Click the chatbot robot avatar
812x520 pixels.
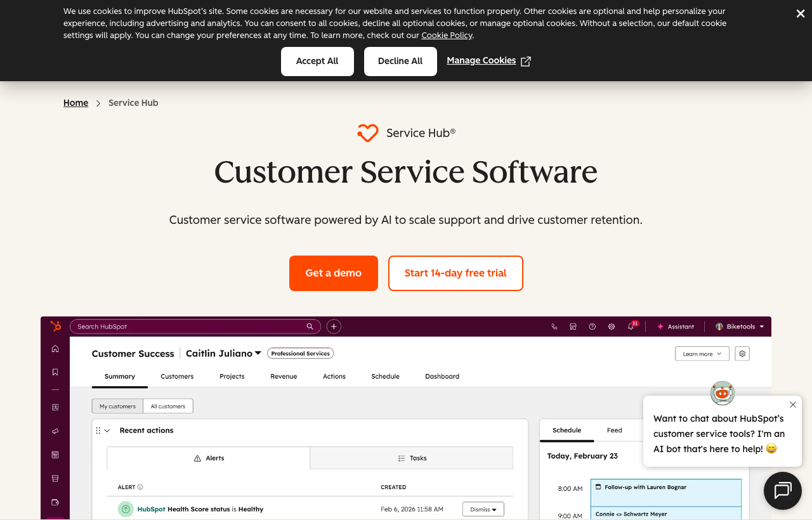click(x=723, y=393)
